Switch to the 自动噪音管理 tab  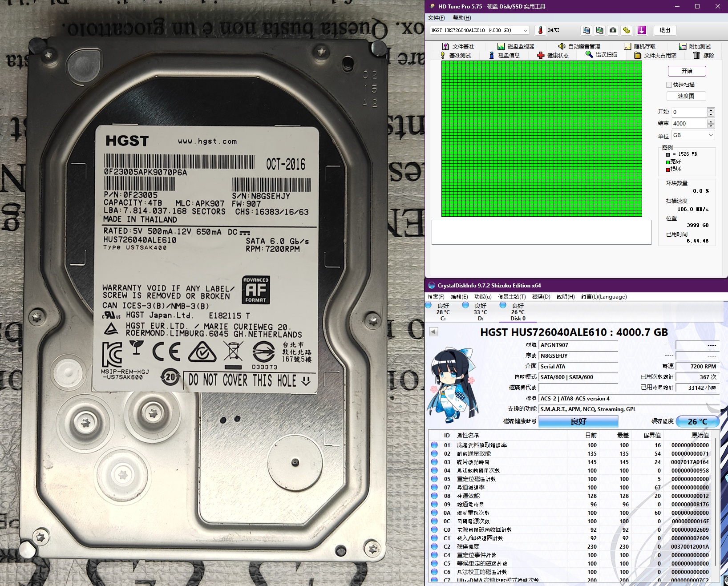point(579,46)
